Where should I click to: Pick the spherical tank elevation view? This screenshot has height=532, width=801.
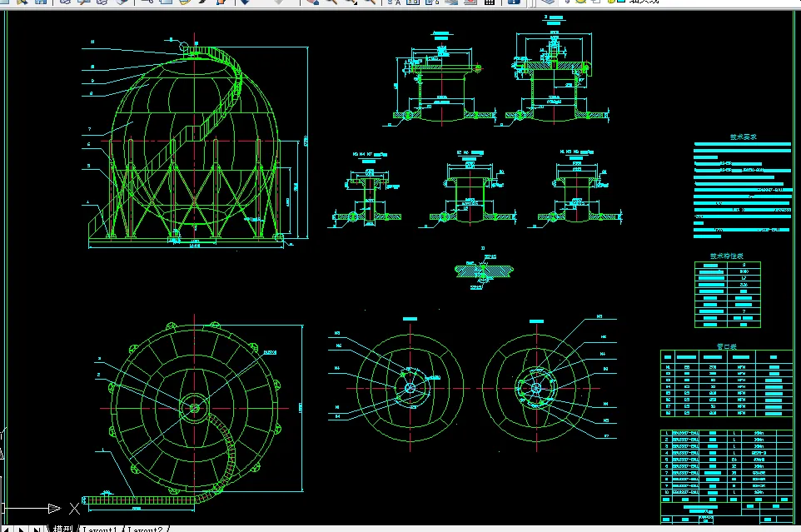pos(195,143)
